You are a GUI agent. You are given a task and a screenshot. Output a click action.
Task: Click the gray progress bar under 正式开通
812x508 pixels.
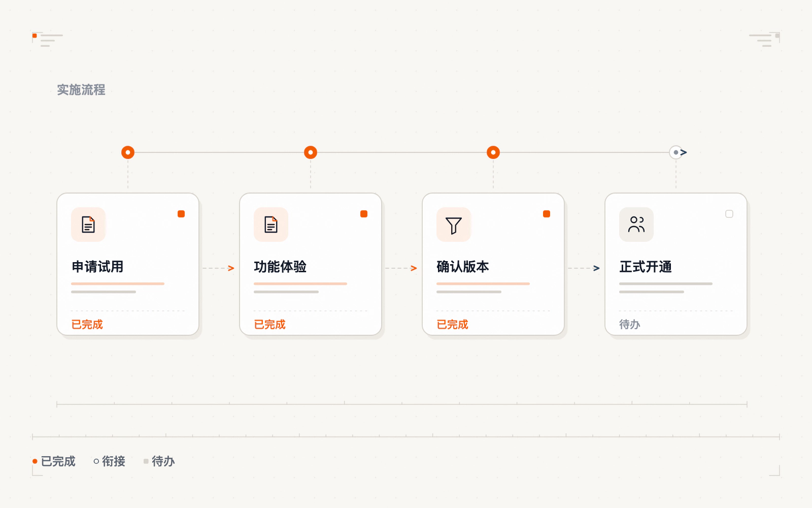666,283
